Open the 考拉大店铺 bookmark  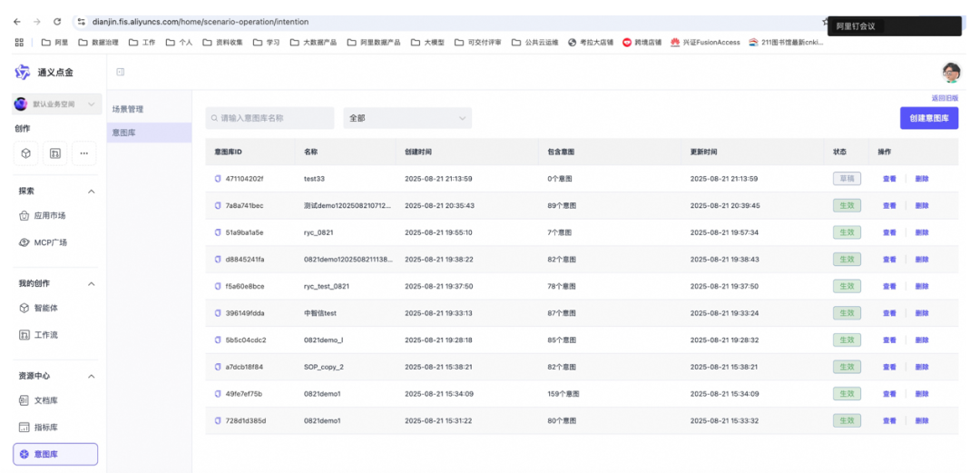(x=591, y=43)
